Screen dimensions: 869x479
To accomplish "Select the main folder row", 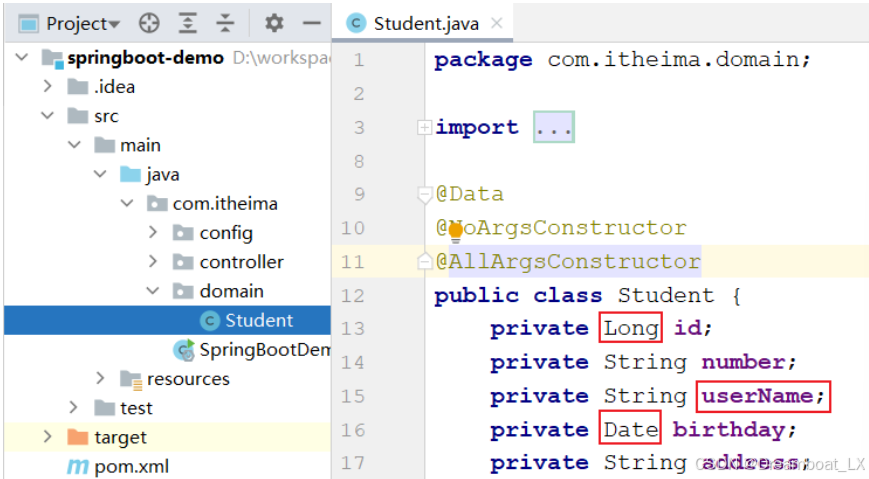I will [167, 145].
